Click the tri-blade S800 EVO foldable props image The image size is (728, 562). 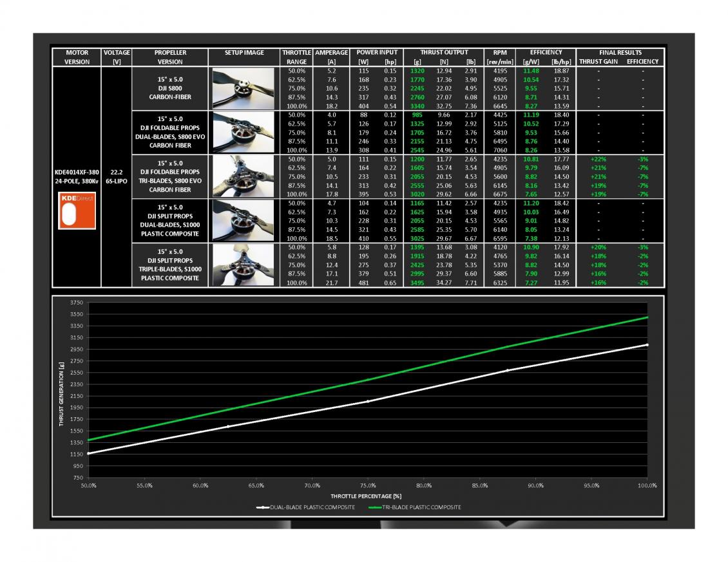(244, 176)
